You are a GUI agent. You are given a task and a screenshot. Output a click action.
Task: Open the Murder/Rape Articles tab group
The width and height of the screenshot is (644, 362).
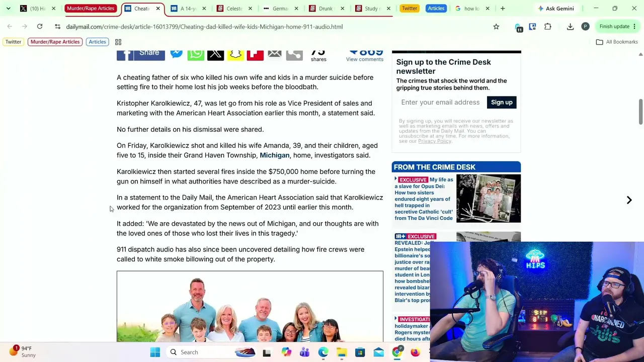coord(91,9)
